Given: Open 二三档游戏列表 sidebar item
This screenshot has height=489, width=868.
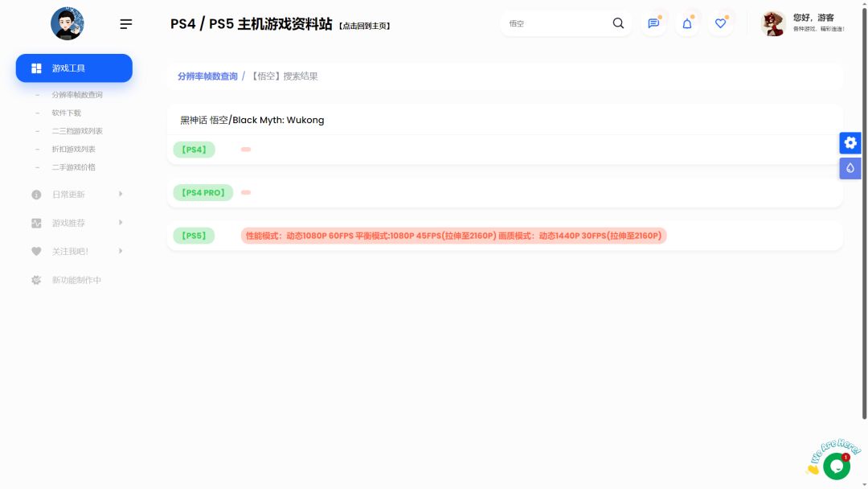Looking at the screenshot, I should pos(77,131).
